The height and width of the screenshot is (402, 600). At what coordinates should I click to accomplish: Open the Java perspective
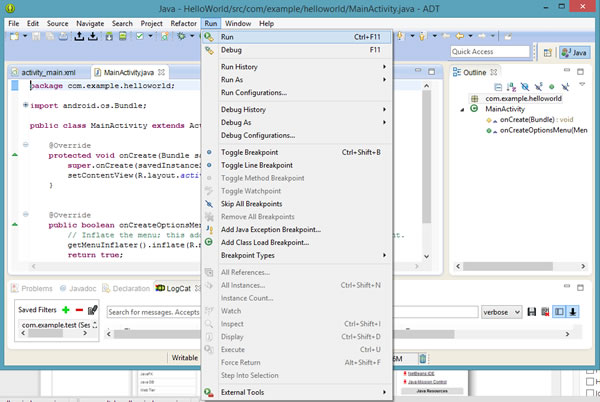click(x=574, y=51)
